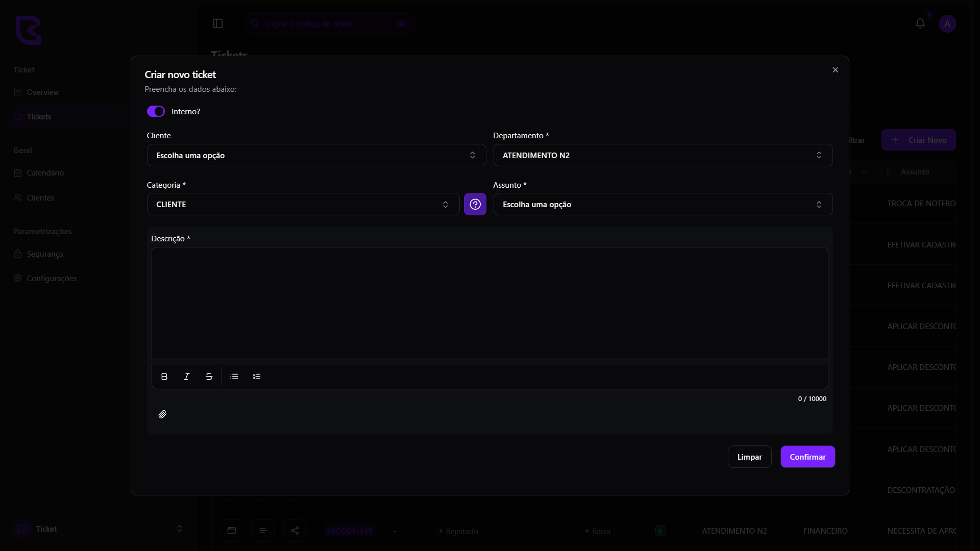Image resolution: width=980 pixels, height=551 pixels.
Task: Apply strikethrough formatting in description toolbar
Action: (209, 377)
